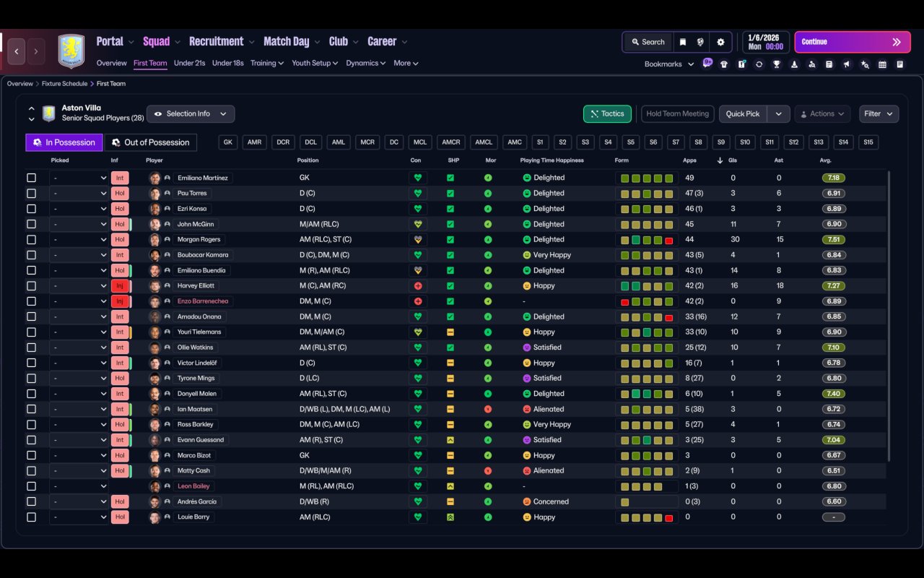Open the alert report bookmark icon
This screenshot has height=578, width=924.
(x=741, y=64)
